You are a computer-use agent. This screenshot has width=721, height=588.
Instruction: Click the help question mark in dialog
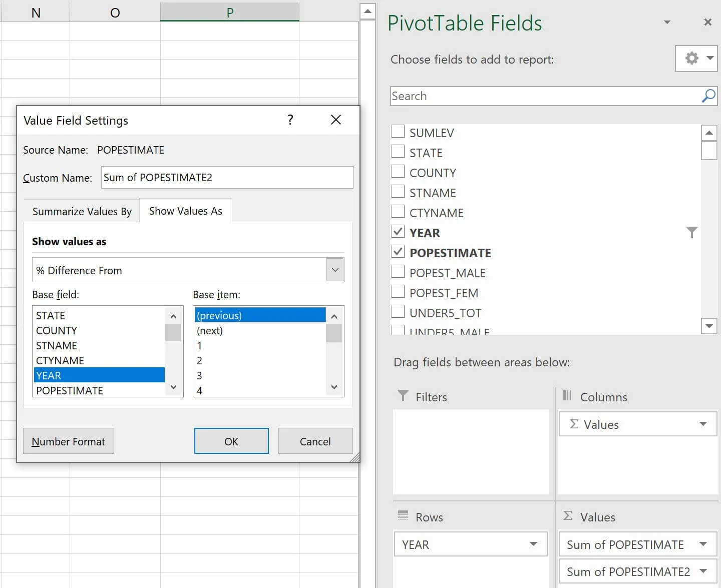click(290, 120)
